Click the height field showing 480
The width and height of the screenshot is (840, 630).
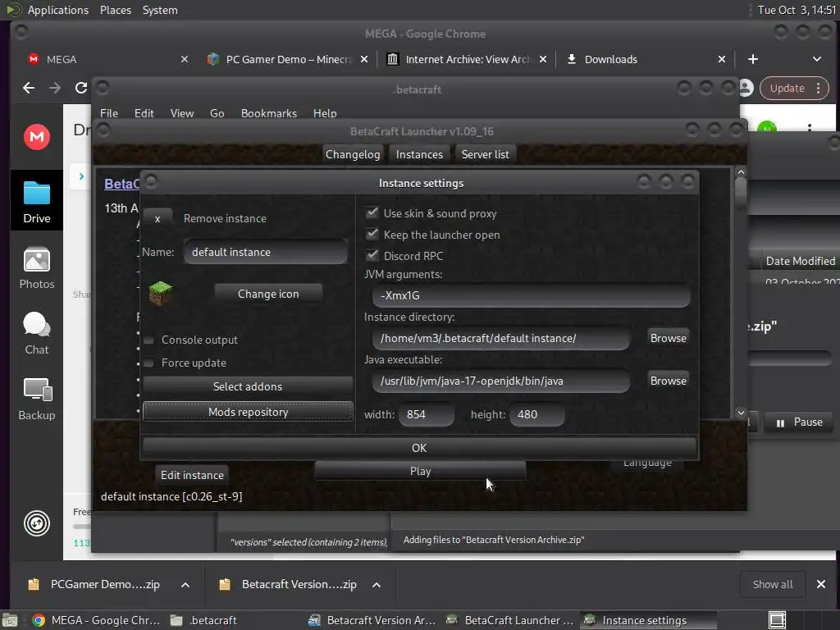pyautogui.click(x=536, y=414)
